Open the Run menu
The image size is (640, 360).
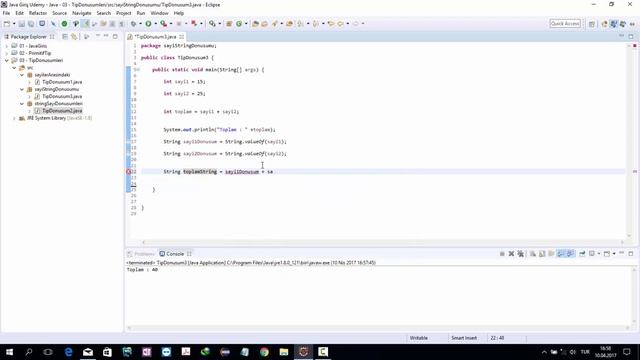(141, 13)
